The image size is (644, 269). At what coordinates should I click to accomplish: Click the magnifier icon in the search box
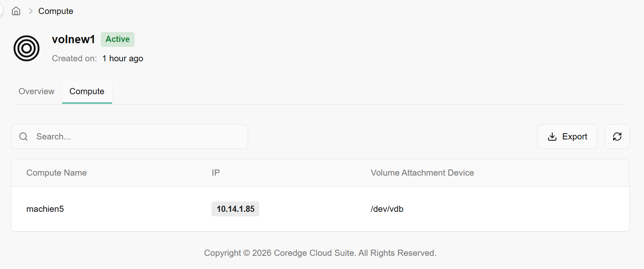[x=24, y=137]
